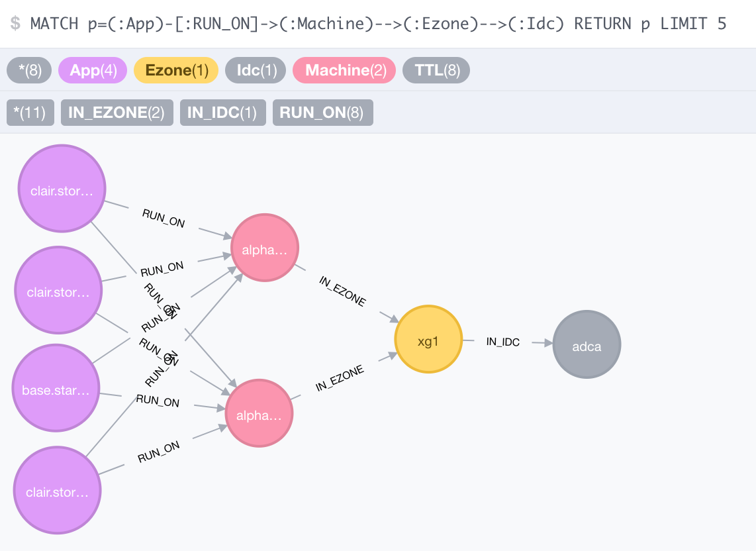Click the *(8) all-node-labels pill
Viewport: 756px width, 551px height.
pyautogui.click(x=29, y=70)
